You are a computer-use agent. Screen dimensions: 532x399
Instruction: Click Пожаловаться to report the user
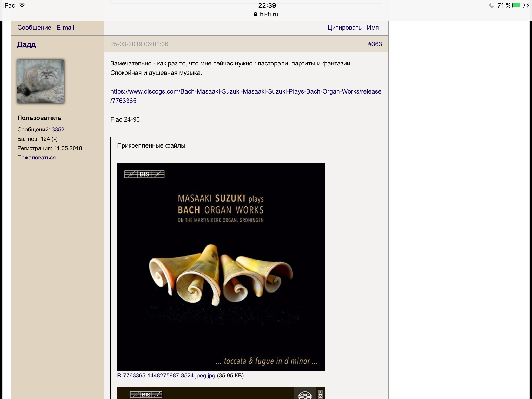coord(36,157)
